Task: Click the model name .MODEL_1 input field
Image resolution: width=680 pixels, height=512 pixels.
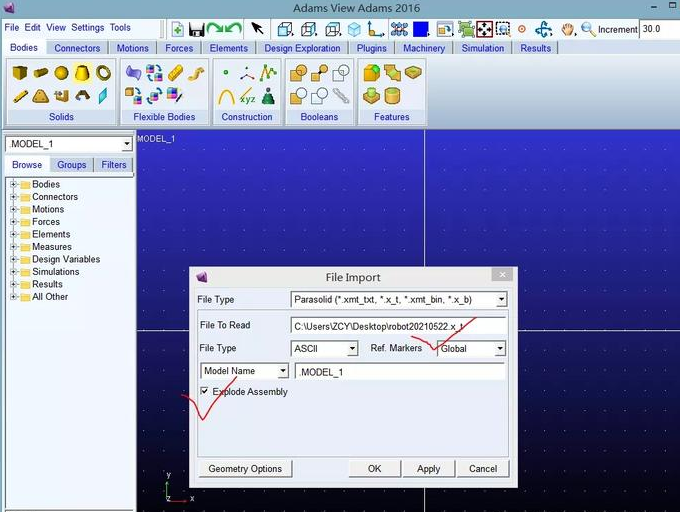Action: click(x=400, y=372)
